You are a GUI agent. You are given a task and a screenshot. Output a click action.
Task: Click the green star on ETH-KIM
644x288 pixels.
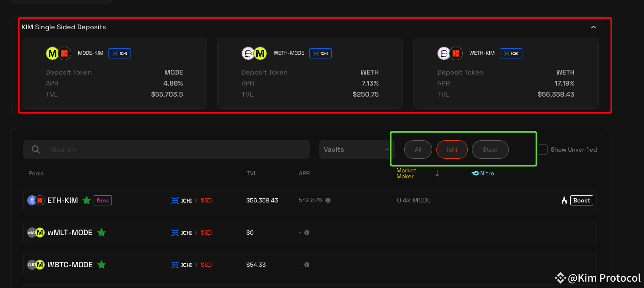[x=86, y=200]
